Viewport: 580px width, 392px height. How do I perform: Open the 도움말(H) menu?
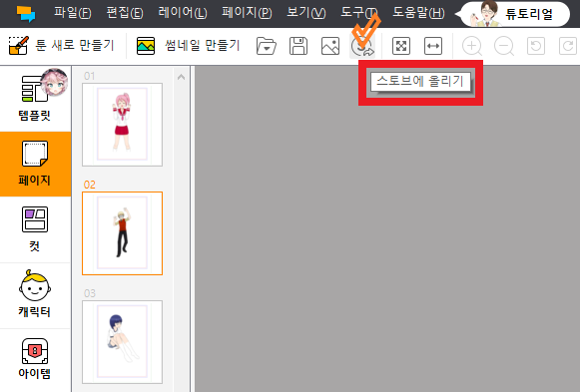pos(418,13)
